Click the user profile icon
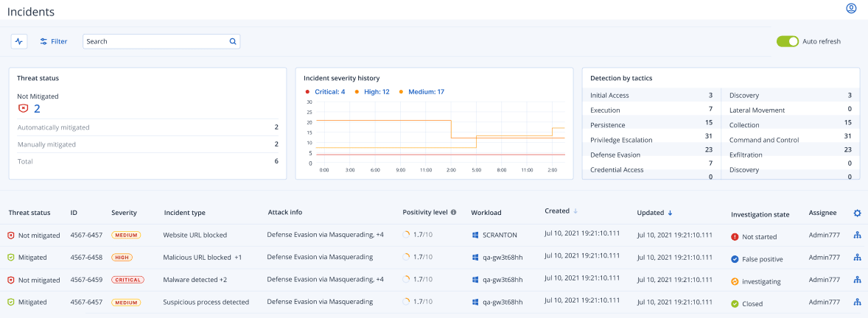 [x=851, y=9]
